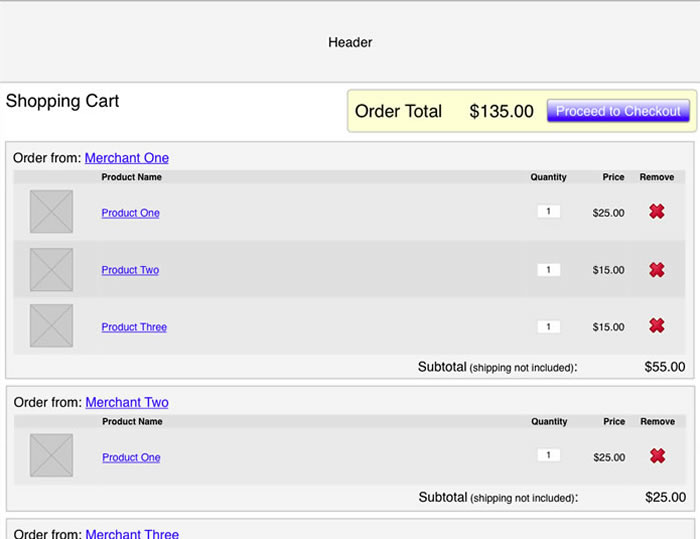This screenshot has height=539, width=700.
Task: Click the Order Total label
Action: (398, 111)
